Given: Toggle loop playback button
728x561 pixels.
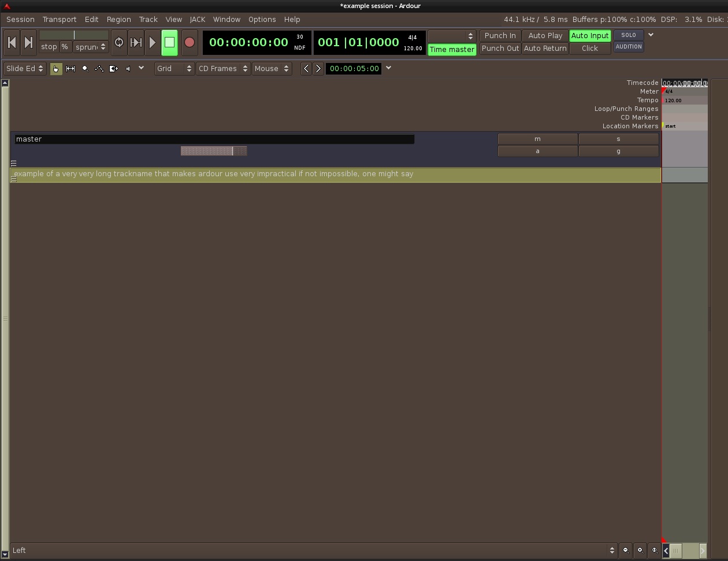Looking at the screenshot, I should [x=119, y=43].
